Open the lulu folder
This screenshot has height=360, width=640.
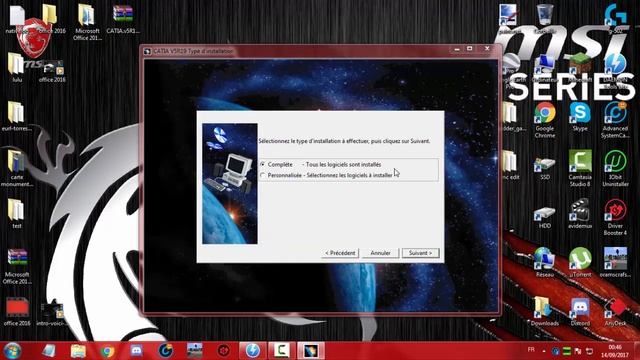point(16,67)
